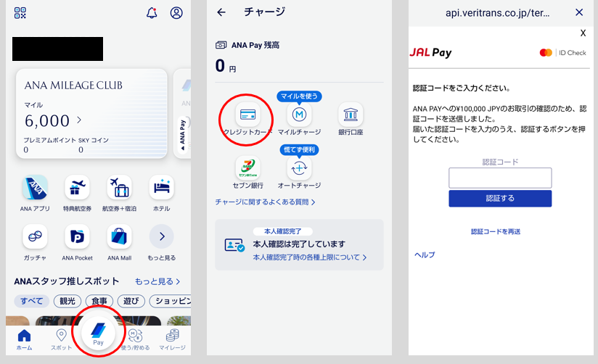Tap 本人確認完了 status label
This screenshot has height=364, width=598.
pos(282,231)
